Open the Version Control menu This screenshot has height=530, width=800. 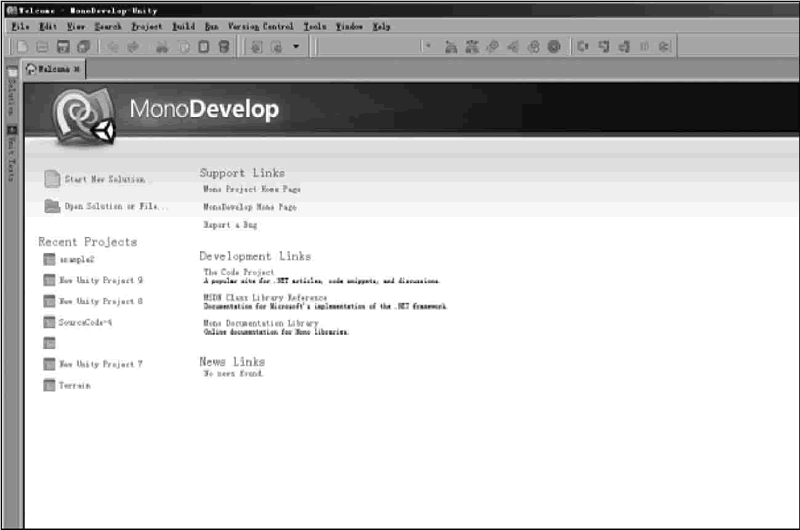pos(260,26)
